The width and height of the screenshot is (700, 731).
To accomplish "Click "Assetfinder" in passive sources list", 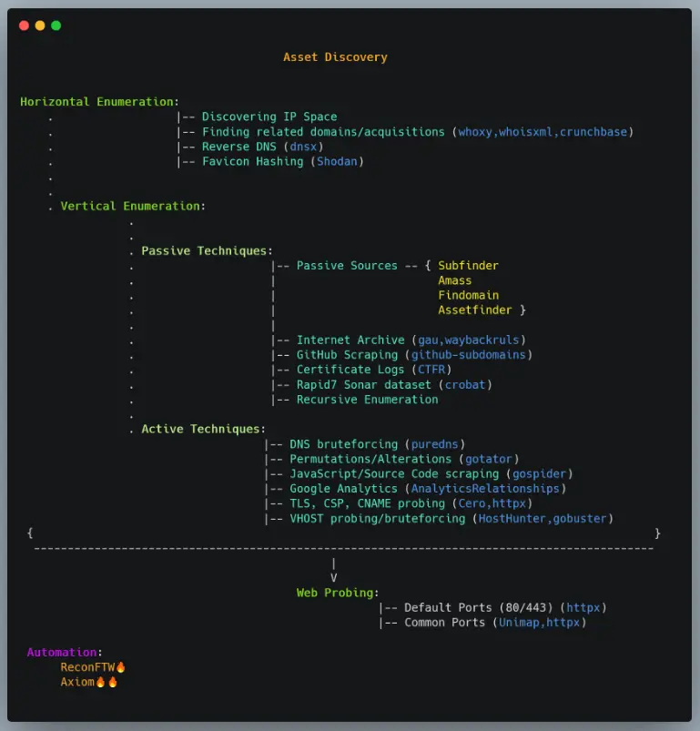I will pyautogui.click(x=475, y=310).
